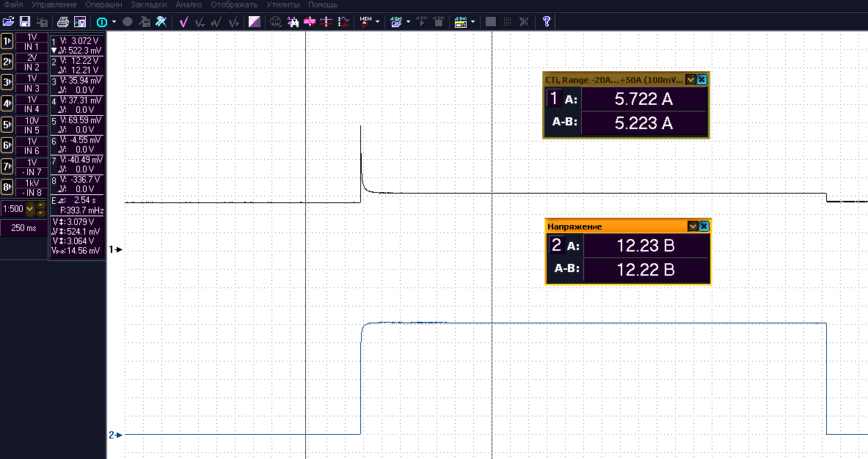Collapse the Напряжение panel chevron
This screenshot has width=868, height=459.
(693, 226)
